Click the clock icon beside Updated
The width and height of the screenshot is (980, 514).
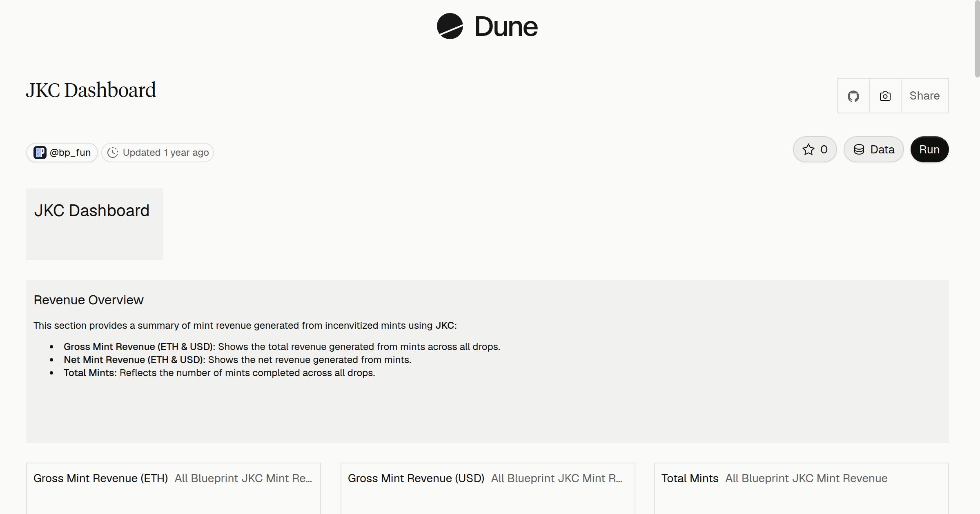coord(113,153)
